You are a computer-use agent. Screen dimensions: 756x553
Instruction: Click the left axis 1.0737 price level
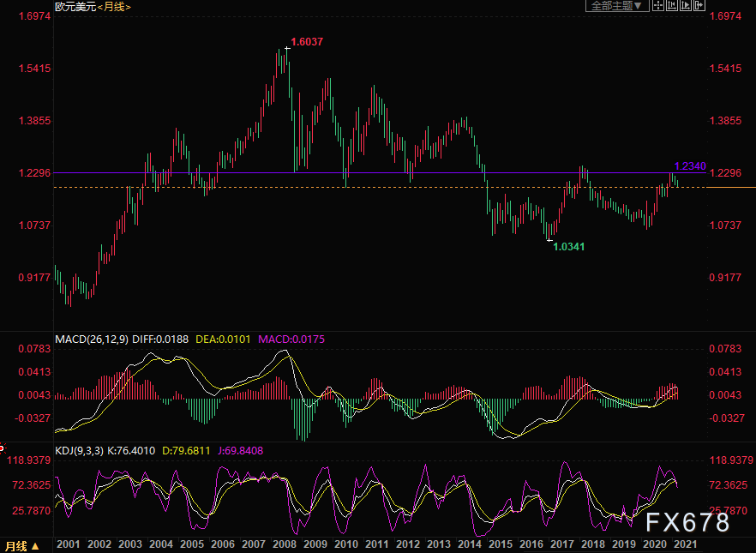click(34, 225)
